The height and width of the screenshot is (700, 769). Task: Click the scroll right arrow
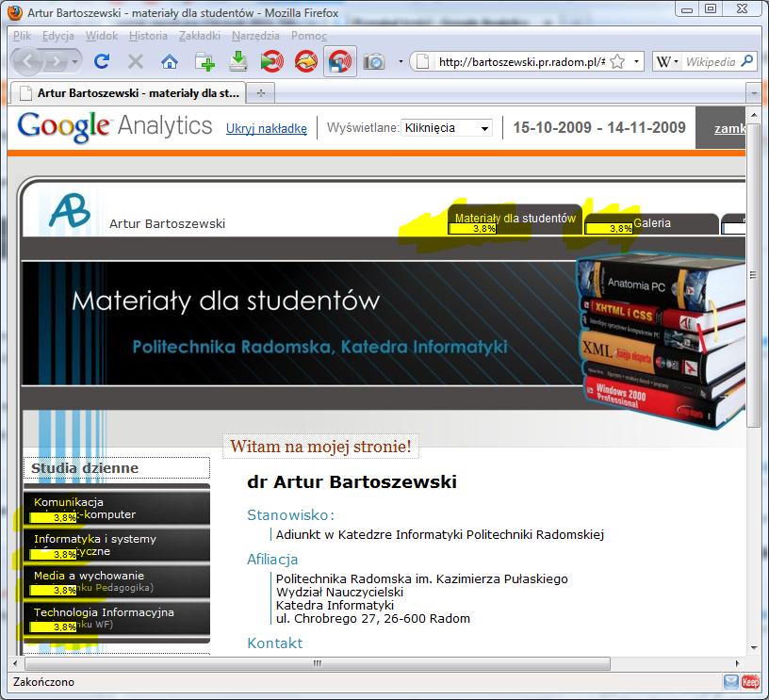click(738, 663)
